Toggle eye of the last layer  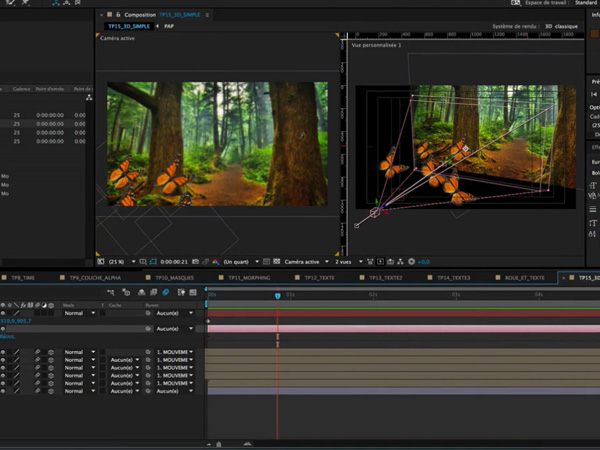3,391
